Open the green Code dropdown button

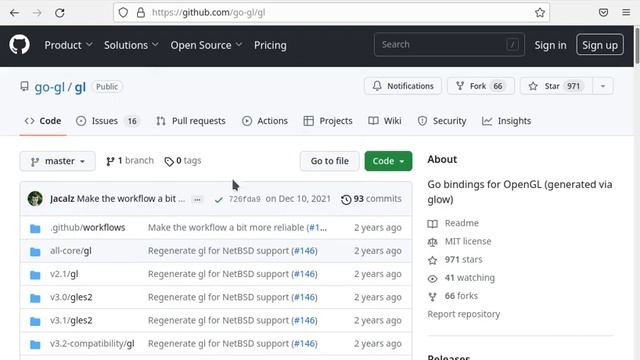coord(388,161)
